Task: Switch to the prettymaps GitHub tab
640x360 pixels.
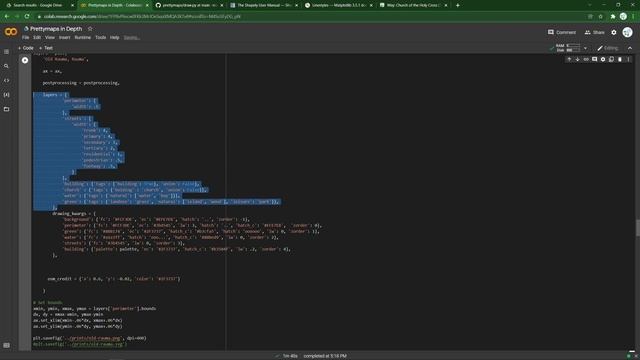Action: (189, 5)
